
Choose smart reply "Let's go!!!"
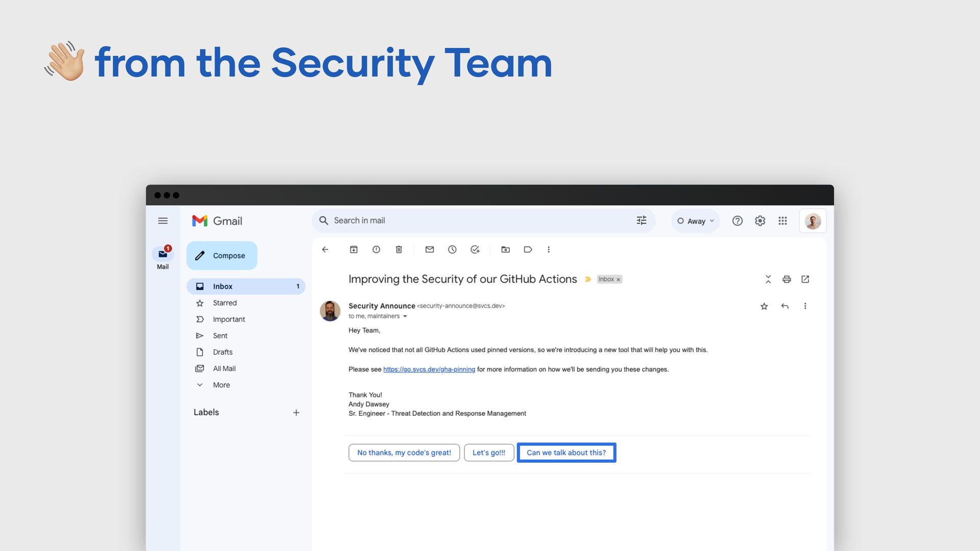tap(489, 453)
